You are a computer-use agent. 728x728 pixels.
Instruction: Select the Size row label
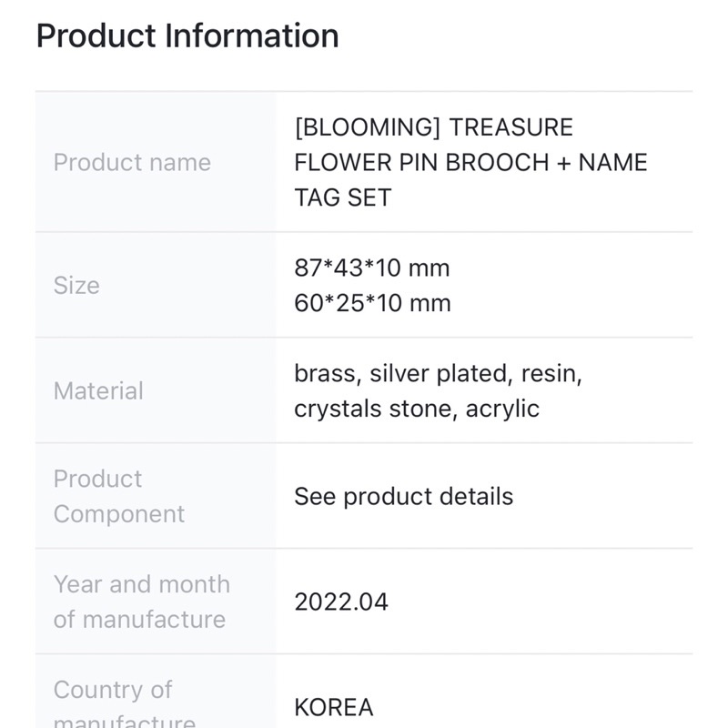pyautogui.click(x=76, y=286)
